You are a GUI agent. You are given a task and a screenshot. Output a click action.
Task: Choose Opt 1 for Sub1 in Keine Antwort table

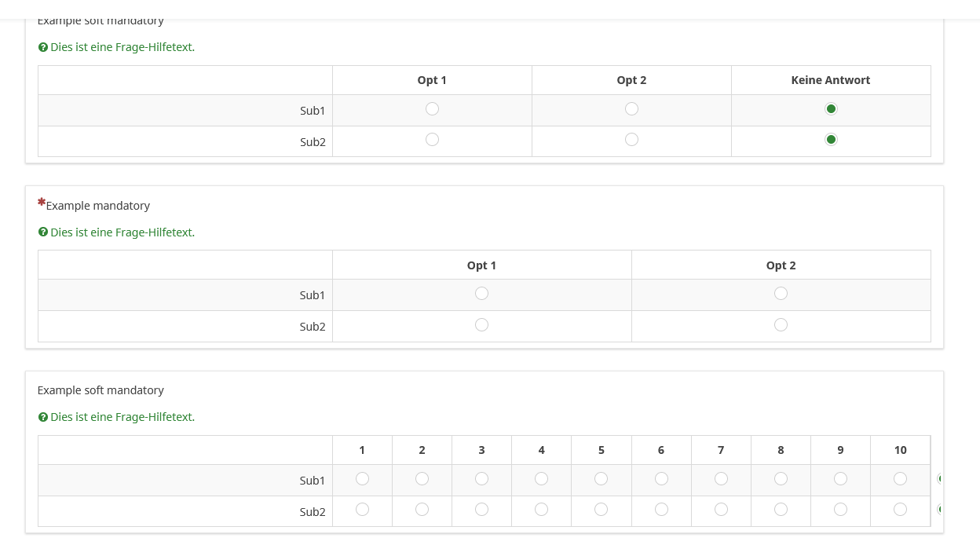click(x=432, y=109)
